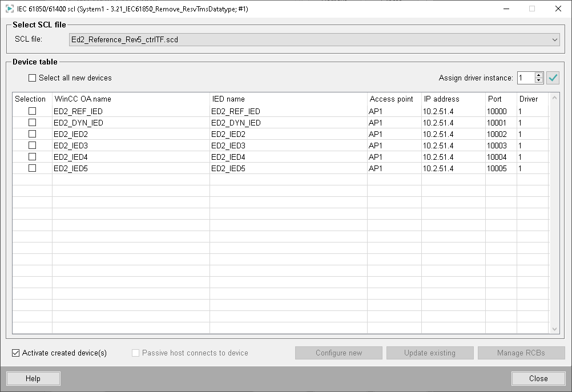Increase driver instance with up arrow
Viewport: 572px width, 392px height.
click(538, 75)
